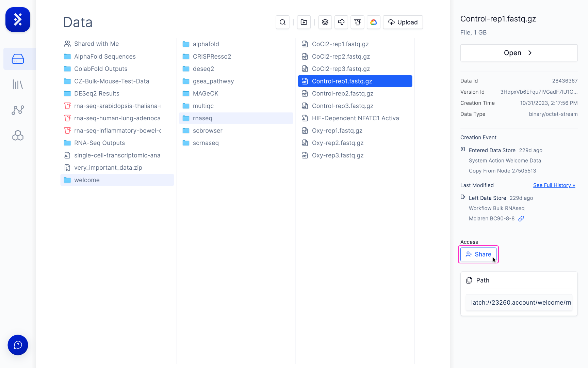The height and width of the screenshot is (368, 588).
Task: Select the rna-seq-human-lung-adenoca bucket
Action: [x=117, y=118]
